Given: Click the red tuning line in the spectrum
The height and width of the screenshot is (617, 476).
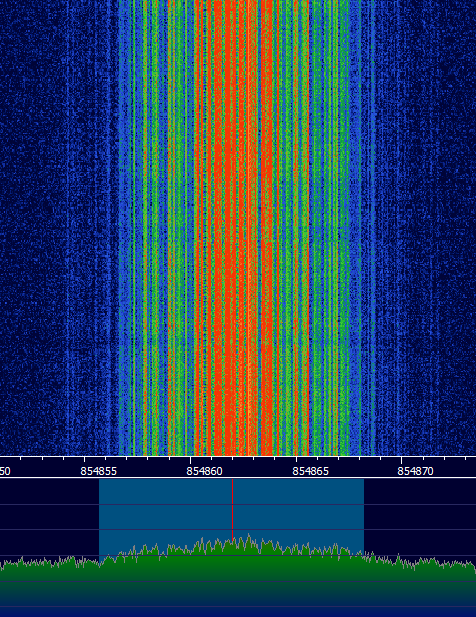Looking at the screenshot, I should point(232,508).
